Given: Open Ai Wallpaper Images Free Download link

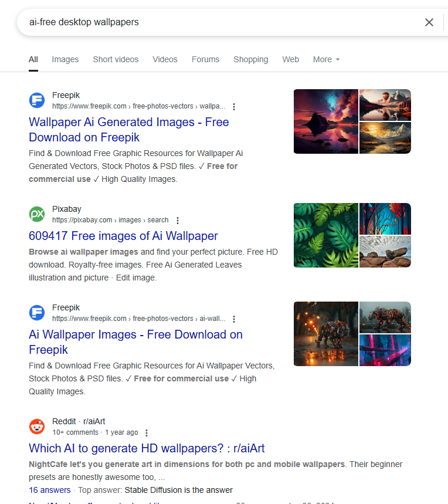Looking at the screenshot, I should point(135,342).
